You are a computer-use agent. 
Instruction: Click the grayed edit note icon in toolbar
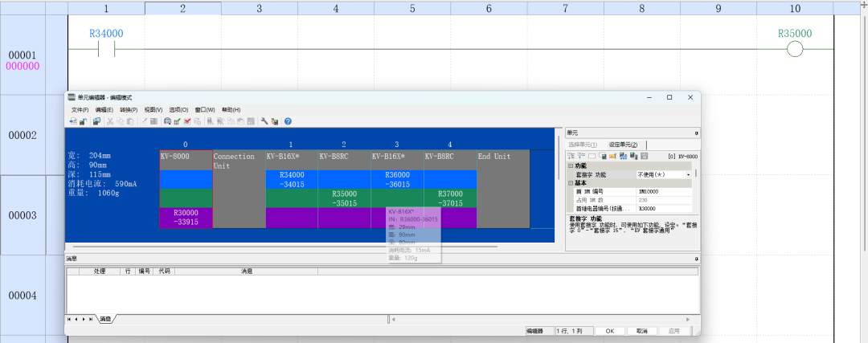[143, 121]
